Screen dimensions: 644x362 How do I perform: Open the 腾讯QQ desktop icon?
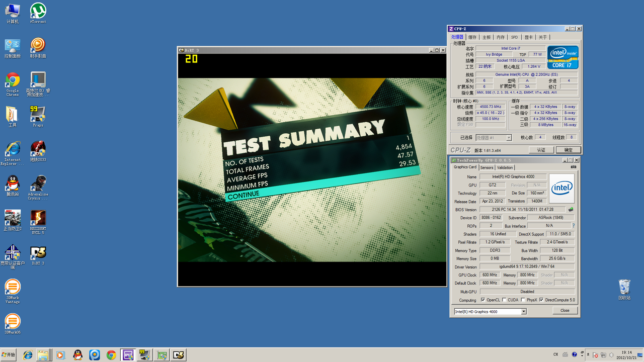coord(13,185)
